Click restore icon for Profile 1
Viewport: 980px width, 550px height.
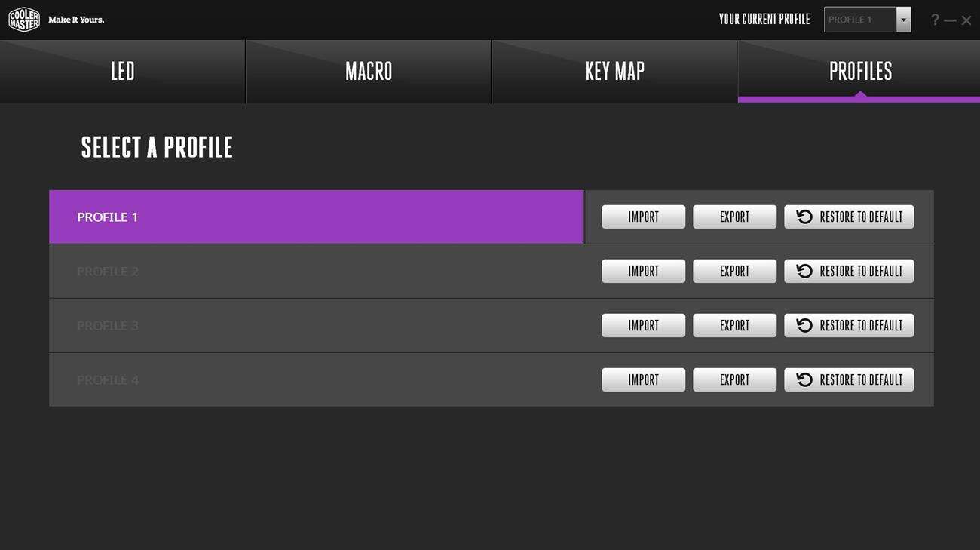(x=804, y=217)
